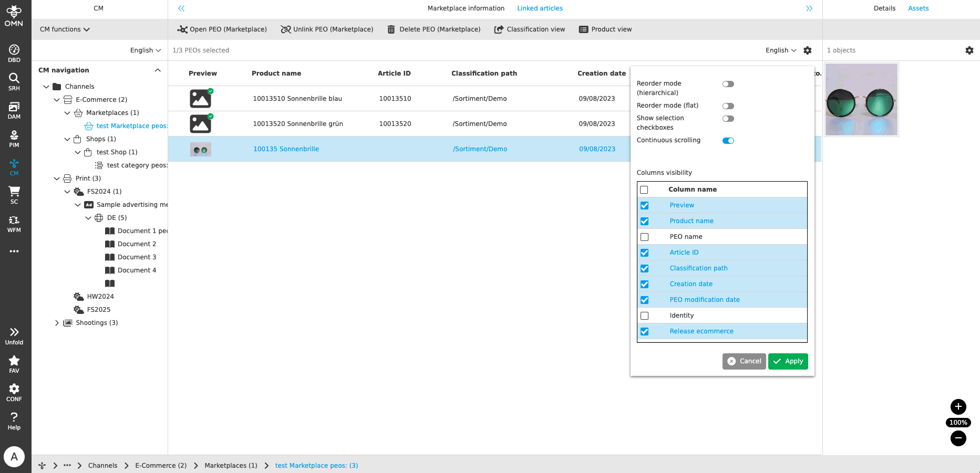980x473 pixels.
Task: Click the SRH search icon
Action: [14, 81]
